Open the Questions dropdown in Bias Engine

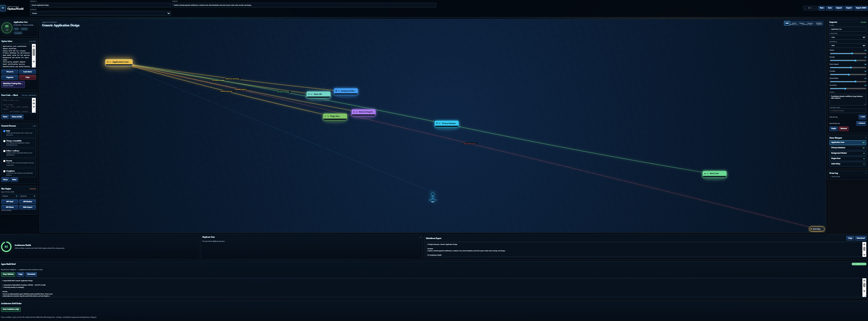coord(27,196)
